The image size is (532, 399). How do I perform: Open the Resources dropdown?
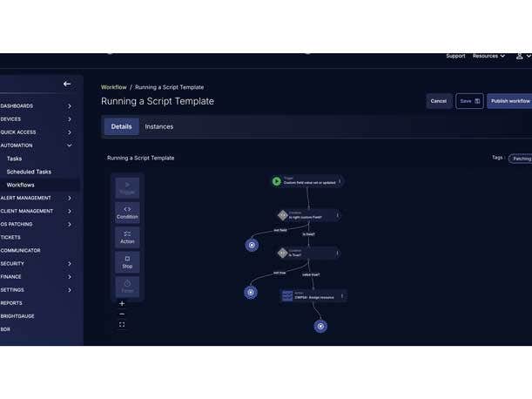(488, 56)
